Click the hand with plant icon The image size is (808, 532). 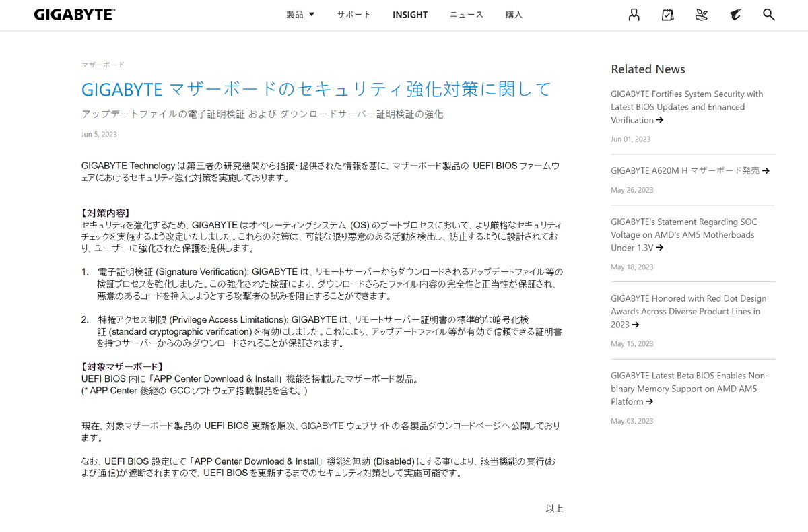tap(702, 14)
